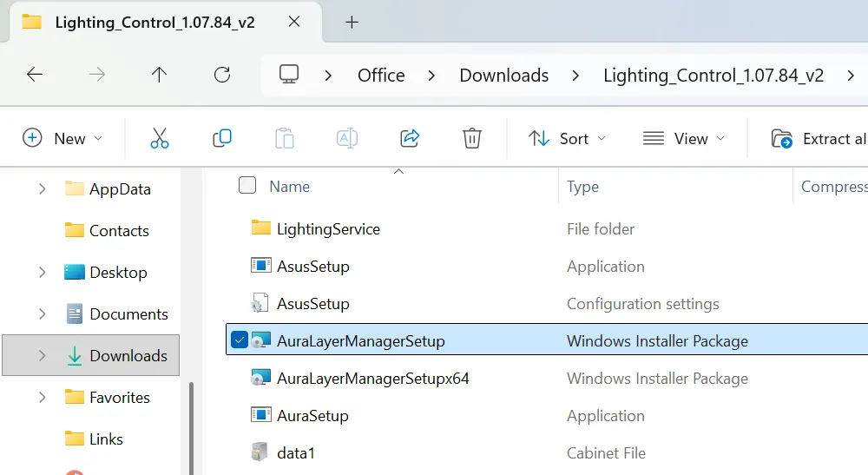Expand the Favorites folder chevron
This screenshot has height=475, width=868.
[x=42, y=397]
